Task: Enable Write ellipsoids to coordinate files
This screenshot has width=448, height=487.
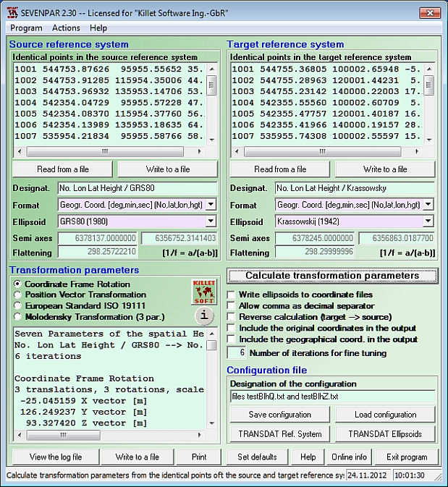Action: tap(231, 295)
